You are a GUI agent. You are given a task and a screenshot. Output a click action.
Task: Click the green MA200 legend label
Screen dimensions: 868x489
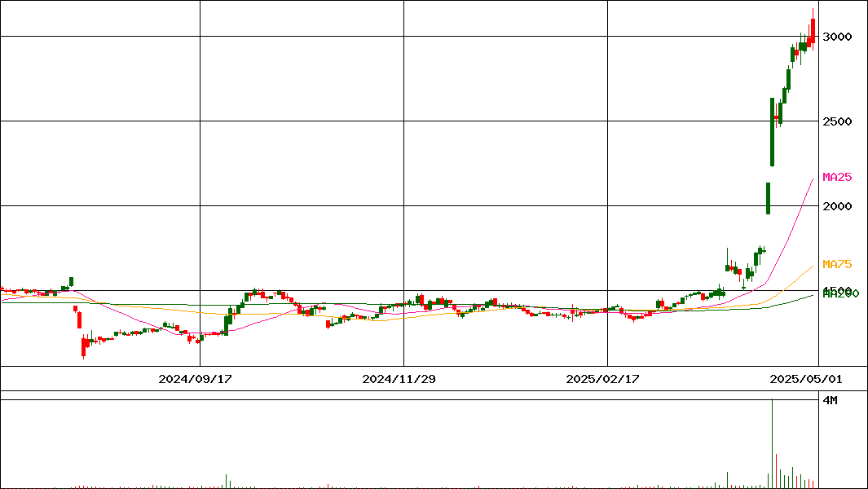[840, 293]
